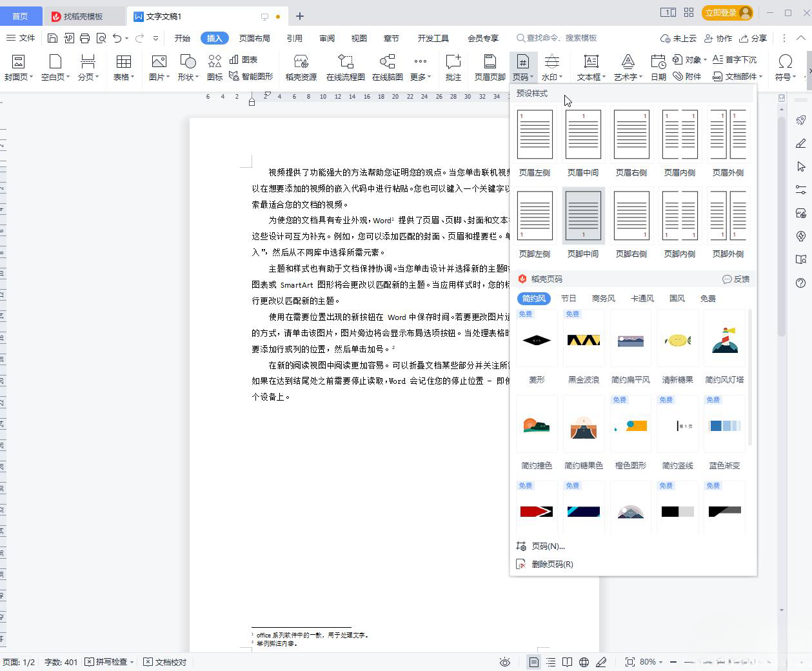Open the 形状 shapes tool
Screen dimensions: 812x671
point(188,68)
